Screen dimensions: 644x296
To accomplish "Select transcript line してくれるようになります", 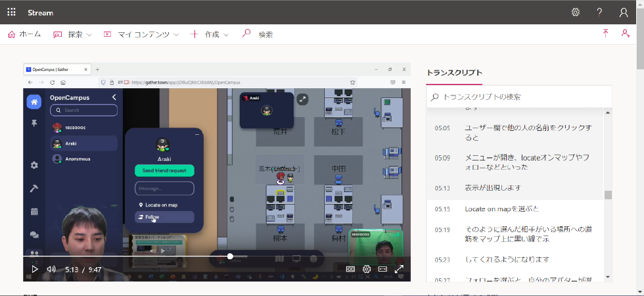I will [x=507, y=259].
